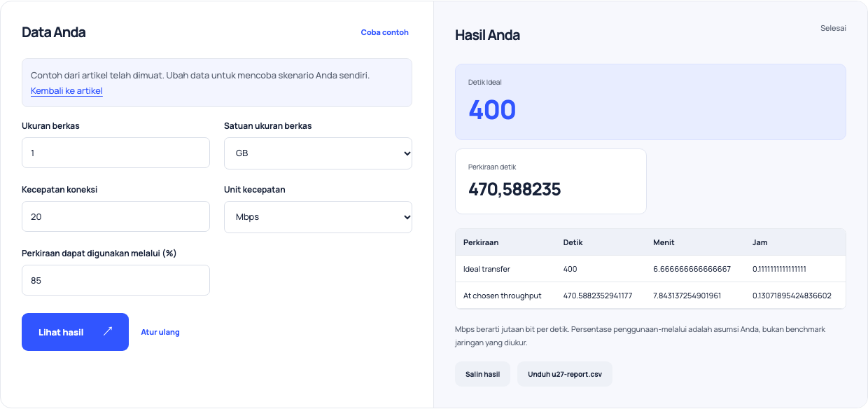Click the Contoh dari artikel notice text
The height and width of the screenshot is (409, 868).
coord(200,75)
